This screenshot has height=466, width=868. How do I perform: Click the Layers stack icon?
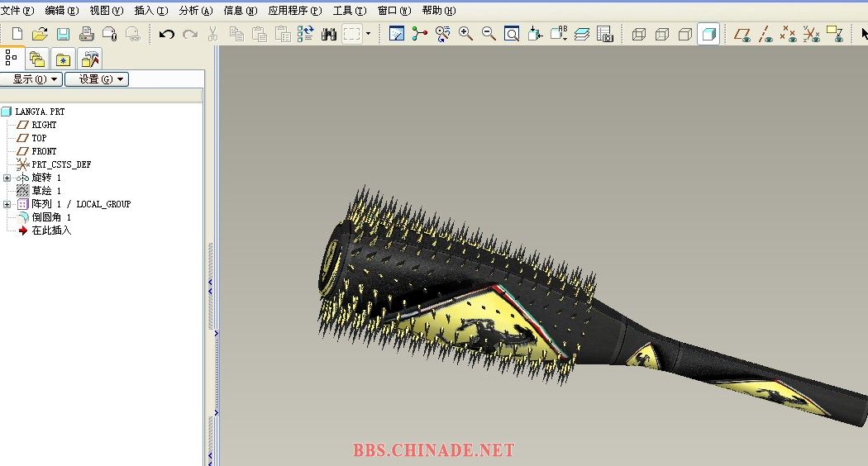(583, 34)
